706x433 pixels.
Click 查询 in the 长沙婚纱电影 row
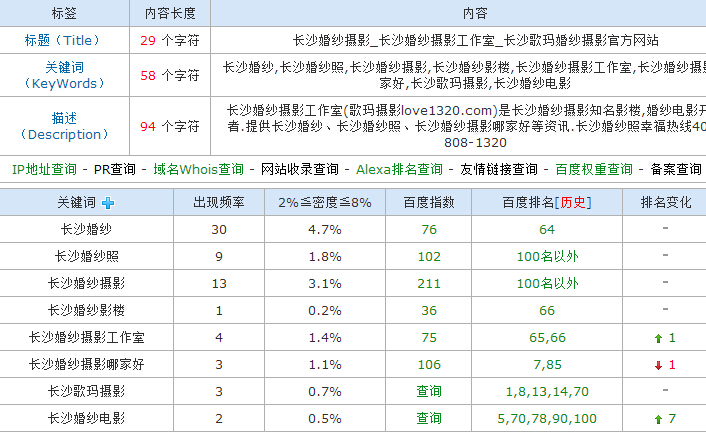click(429, 418)
